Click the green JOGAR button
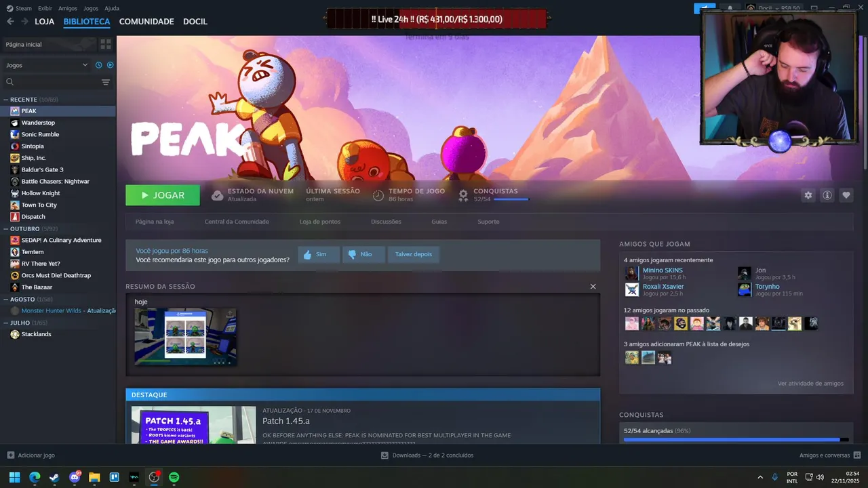 coord(163,195)
